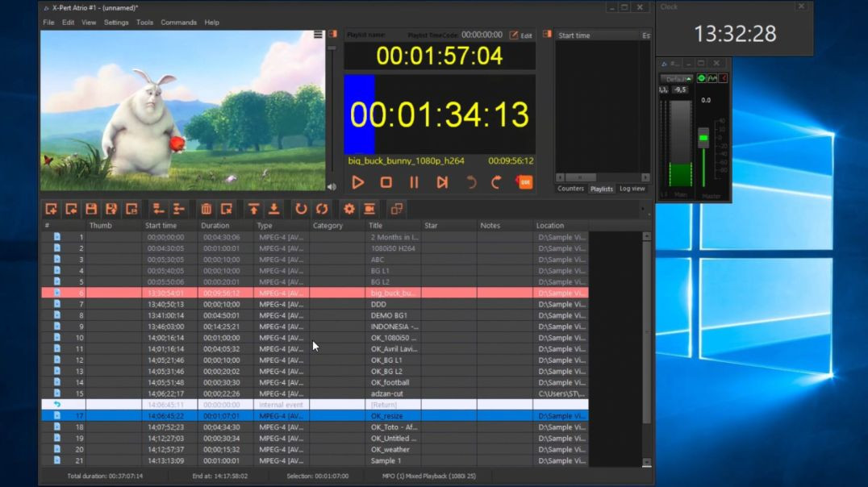The image size is (868, 487).
Task: Delete selected clip with trash icon
Action: coord(206,209)
